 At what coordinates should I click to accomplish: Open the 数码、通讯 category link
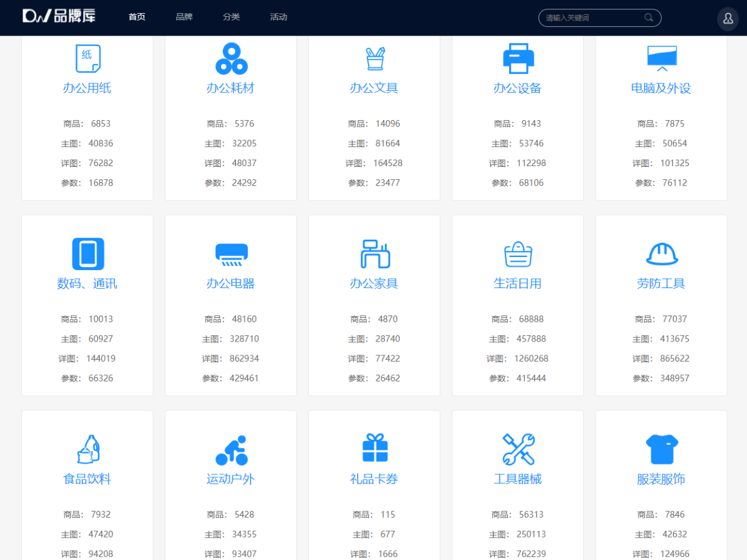click(x=87, y=284)
